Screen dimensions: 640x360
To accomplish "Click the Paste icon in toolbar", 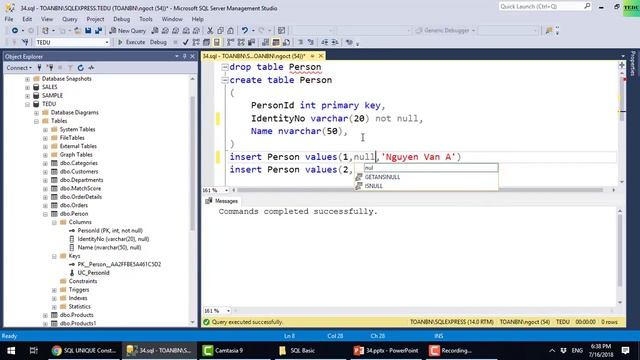I will click(x=231, y=31).
